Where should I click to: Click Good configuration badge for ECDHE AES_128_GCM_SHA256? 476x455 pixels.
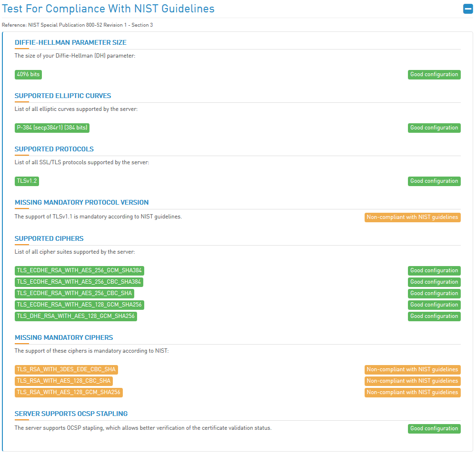point(434,305)
